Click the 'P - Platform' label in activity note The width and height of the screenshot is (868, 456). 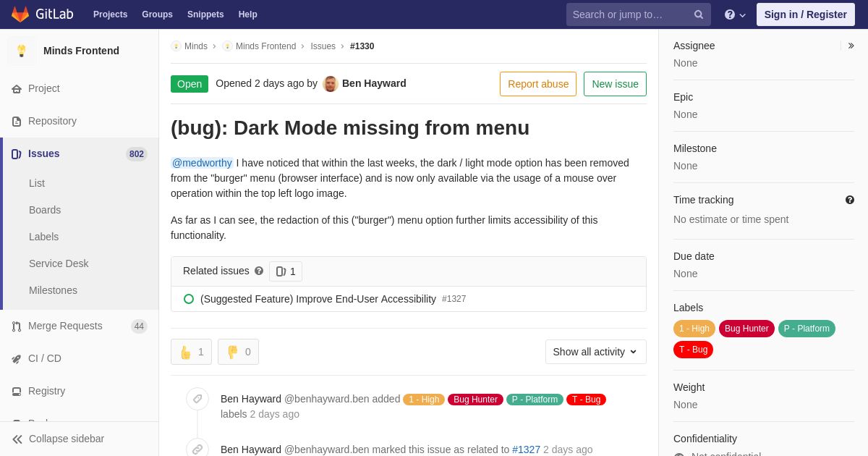(535, 400)
